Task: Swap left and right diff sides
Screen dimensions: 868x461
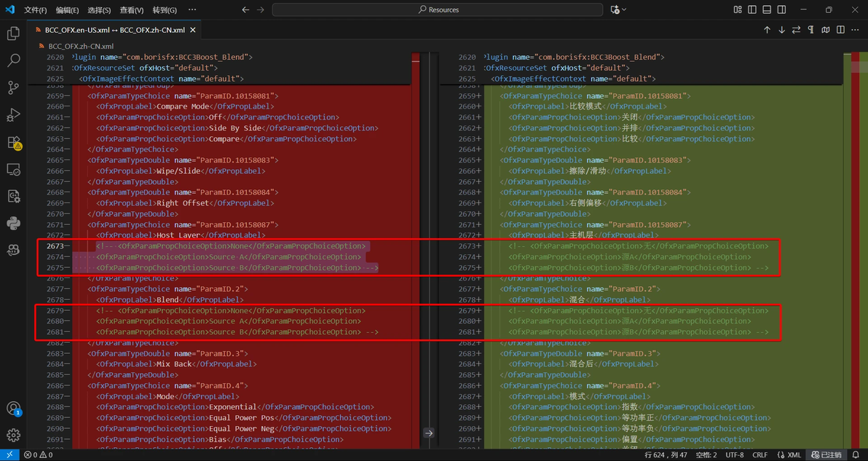Action: pyautogui.click(x=796, y=30)
